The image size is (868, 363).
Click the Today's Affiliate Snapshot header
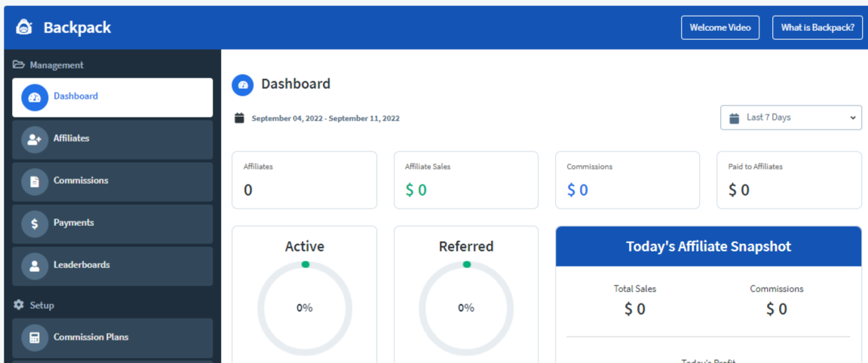(x=709, y=246)
